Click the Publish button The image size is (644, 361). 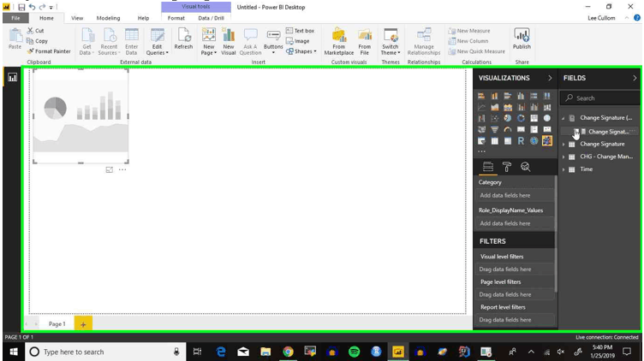coord(522,39)
